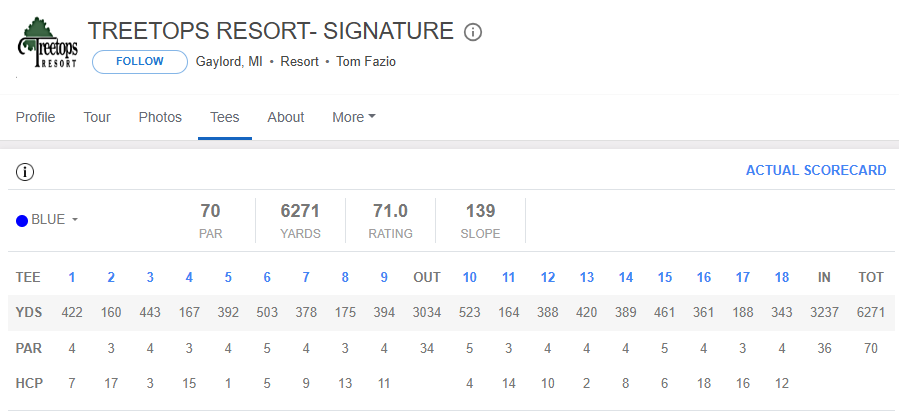Choose hole 10 in scorecard header

470,277
